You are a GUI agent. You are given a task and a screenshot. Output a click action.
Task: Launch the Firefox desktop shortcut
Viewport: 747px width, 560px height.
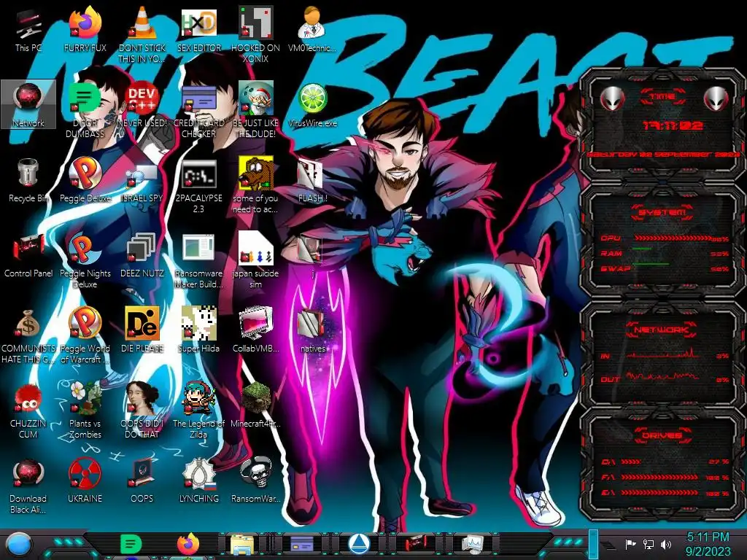tap(85, 29)
